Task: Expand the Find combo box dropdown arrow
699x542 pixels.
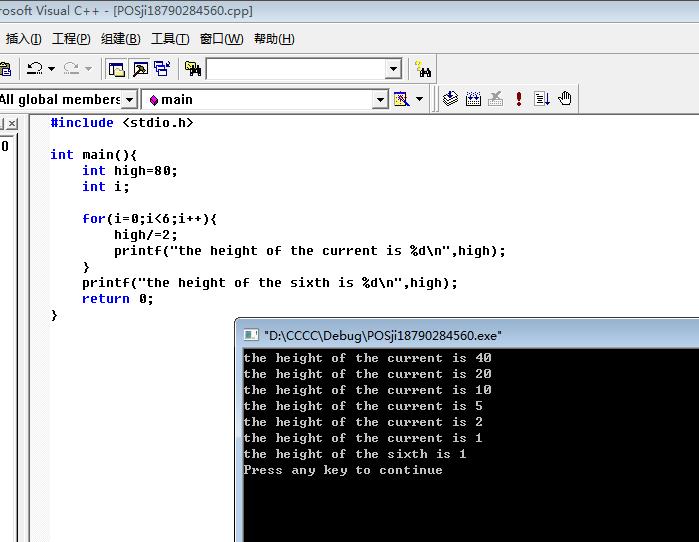Action: pos(393,69)
